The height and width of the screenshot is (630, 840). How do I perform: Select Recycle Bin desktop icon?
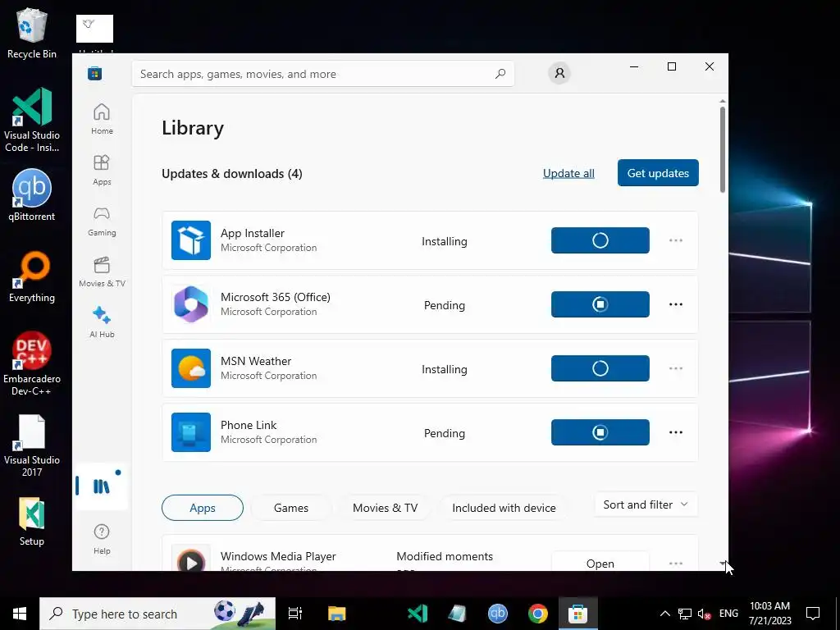pos(32,33)
